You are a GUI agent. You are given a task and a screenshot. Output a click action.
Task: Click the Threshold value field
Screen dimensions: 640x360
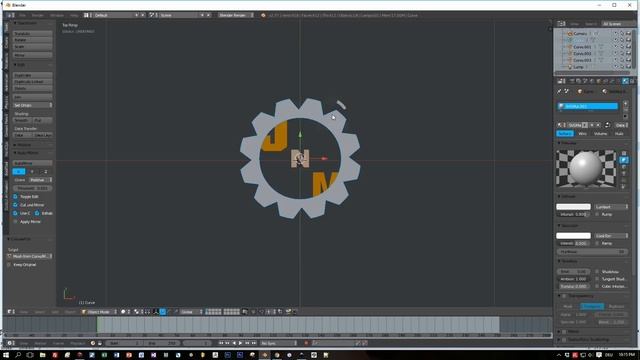tap(32, 188)
